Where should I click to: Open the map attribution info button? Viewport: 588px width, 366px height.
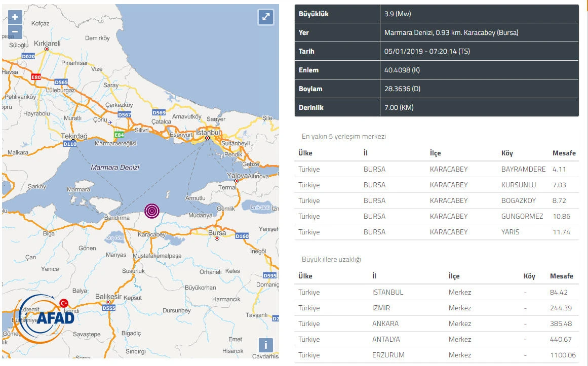click(265, 345)
